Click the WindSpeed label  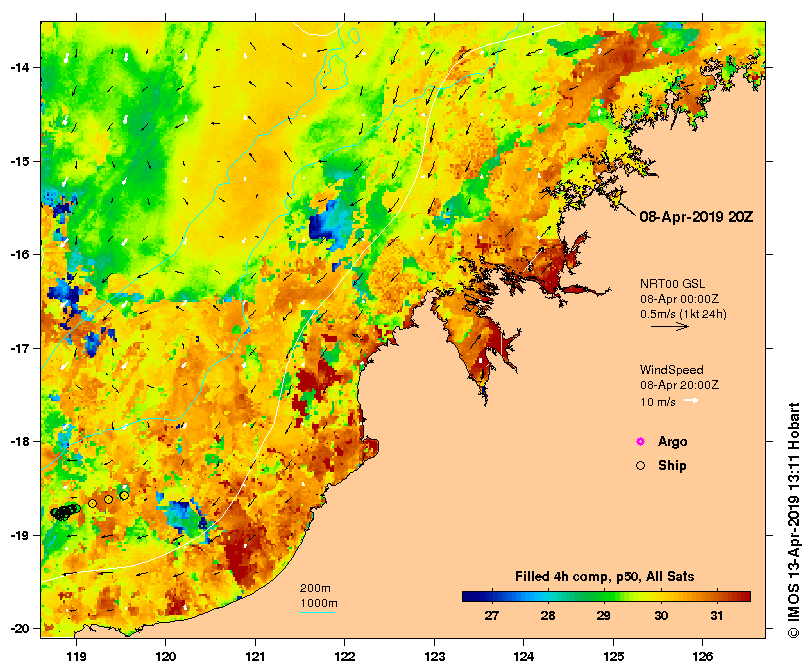tap(671, 370)
